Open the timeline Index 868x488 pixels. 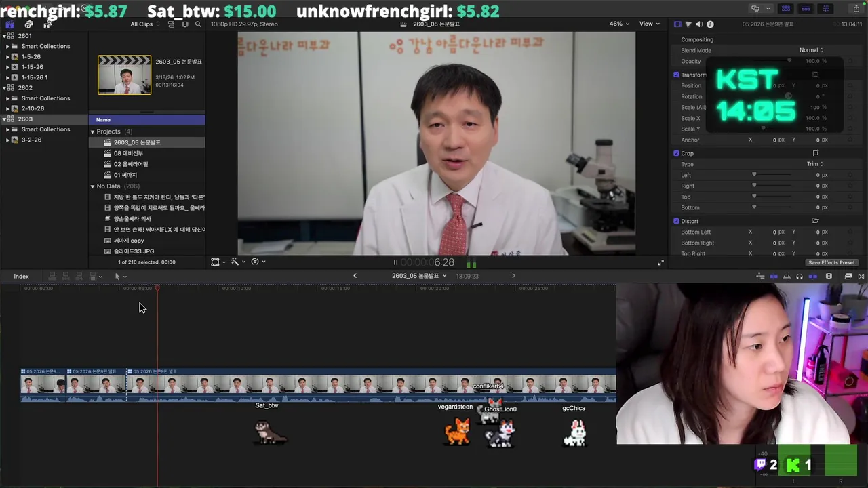(22, 277)
